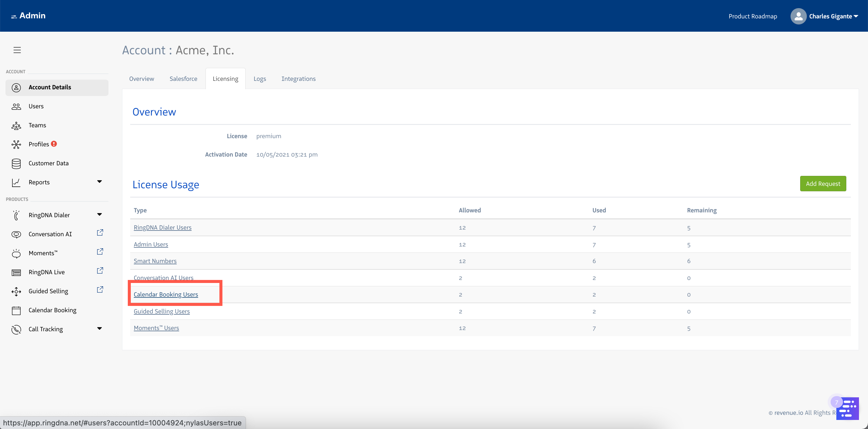Open Guided Selling external link icon
The image size is (868, 429).
point(100,290)
